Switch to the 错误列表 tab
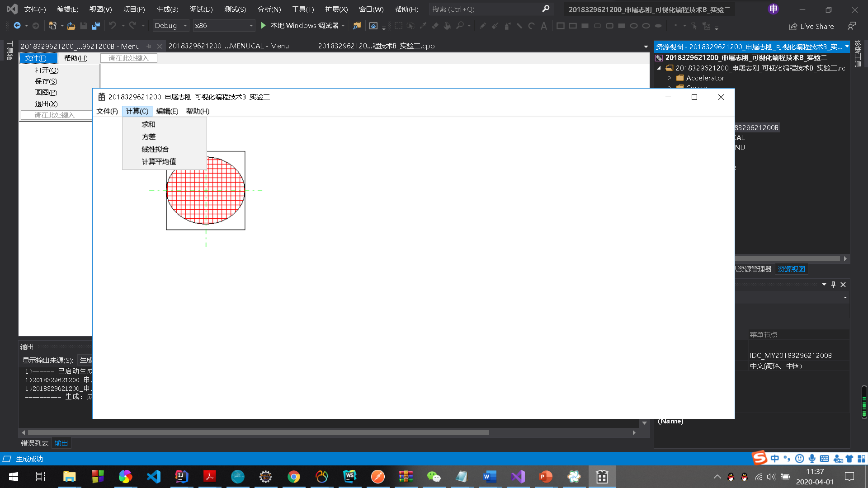Image resolution: width=868 pixels, height=488 pixels. point(35,443)
